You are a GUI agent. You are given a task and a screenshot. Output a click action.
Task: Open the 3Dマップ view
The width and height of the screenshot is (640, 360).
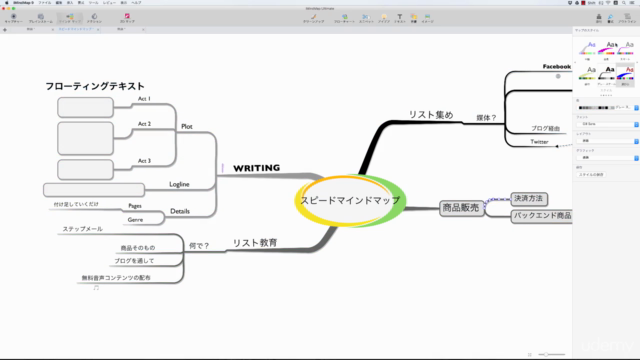coord(127,18)
